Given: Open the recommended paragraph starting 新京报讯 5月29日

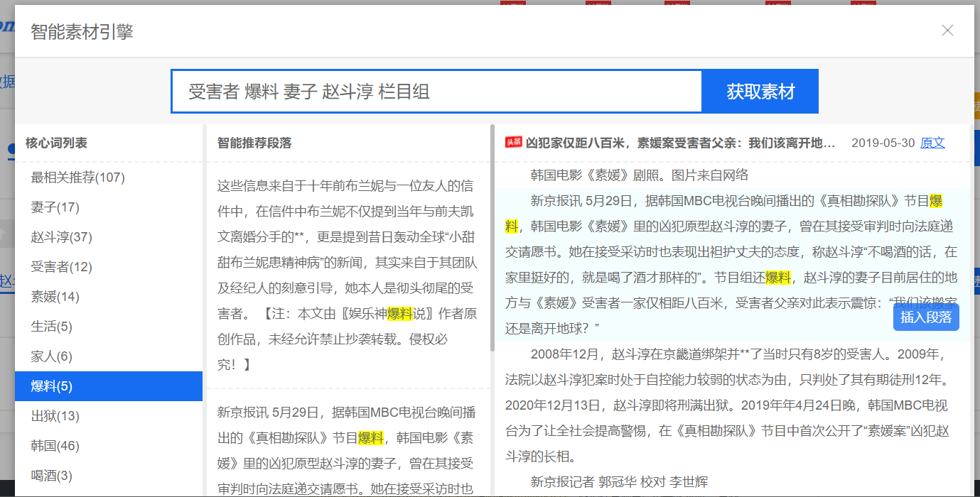Looking at the screenshot, I should 348,444.
